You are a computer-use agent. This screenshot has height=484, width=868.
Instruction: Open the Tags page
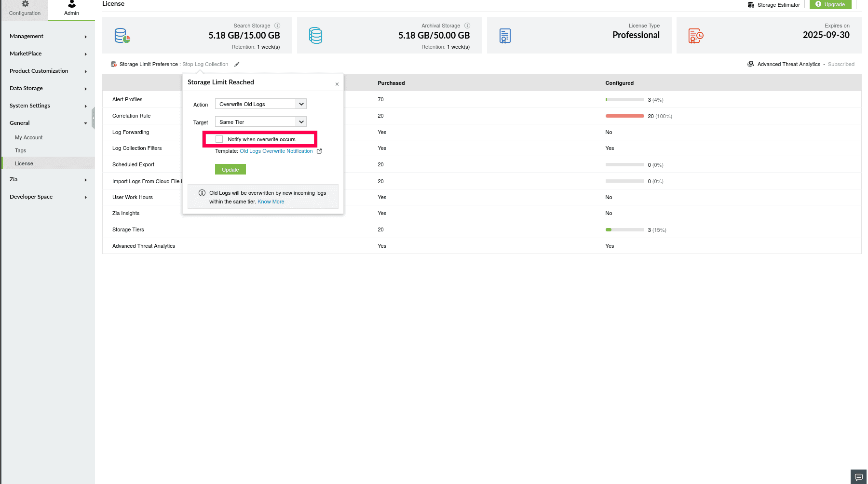20,151
